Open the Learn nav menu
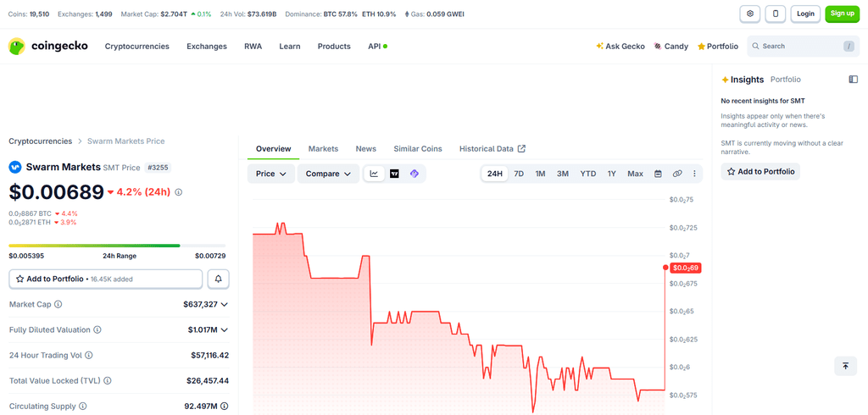 [290, 47]
